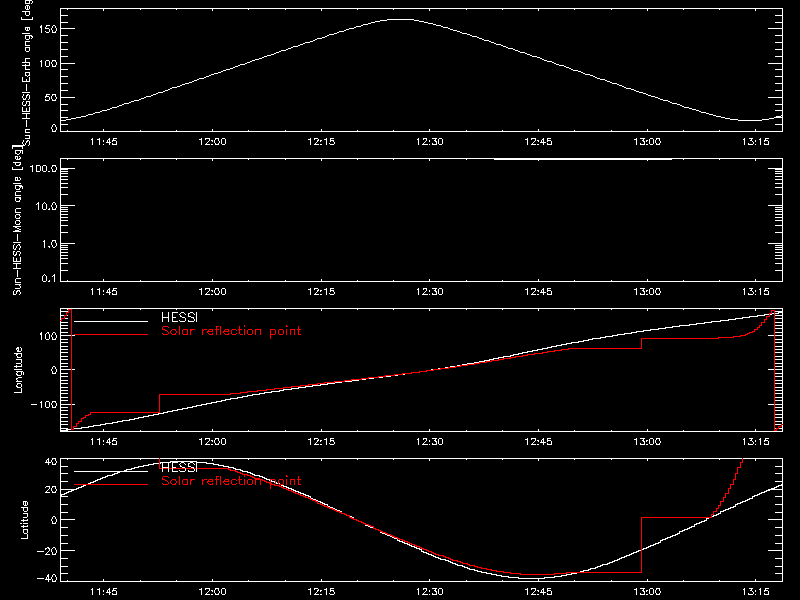This screenshot has width=800, height=600.
Task: Click HESSI legend label in Latitude plot
Action: (179, 467)
